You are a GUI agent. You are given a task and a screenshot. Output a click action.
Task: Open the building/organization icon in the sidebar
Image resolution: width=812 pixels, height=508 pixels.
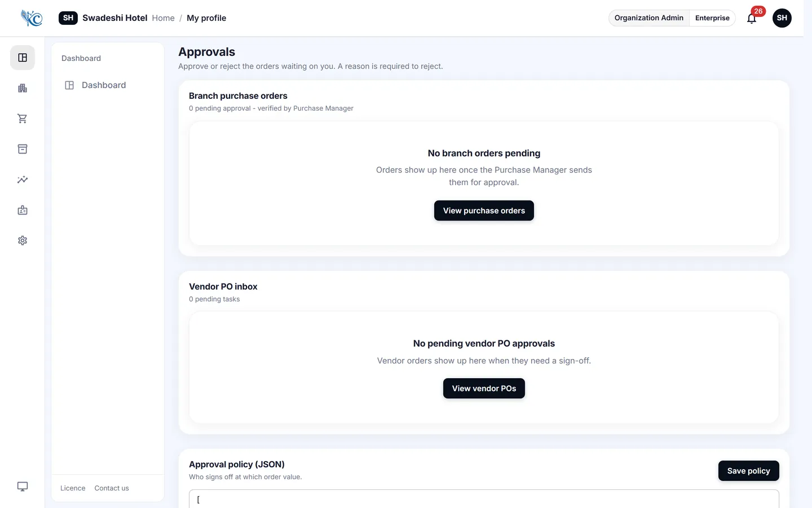click(x=23, y=88)
